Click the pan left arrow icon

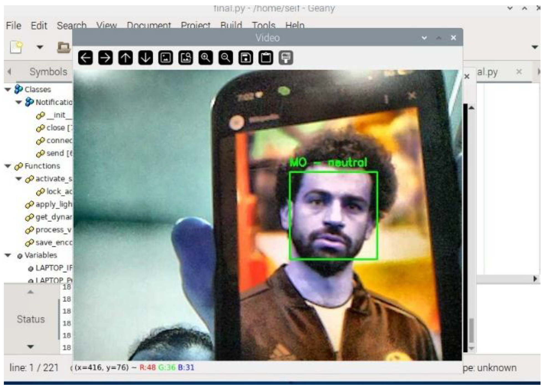[x=85, y=58]
